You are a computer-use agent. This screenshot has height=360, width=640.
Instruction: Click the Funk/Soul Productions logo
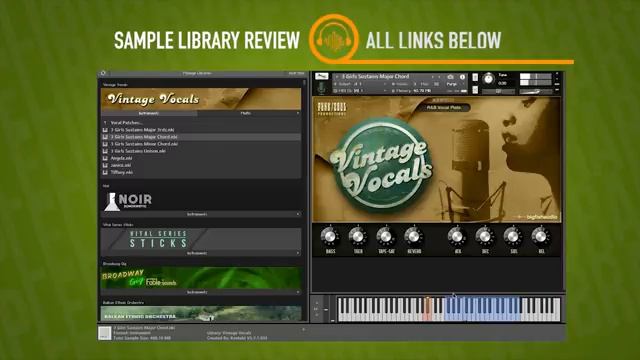pyautogui.click(x=332, y=109)
